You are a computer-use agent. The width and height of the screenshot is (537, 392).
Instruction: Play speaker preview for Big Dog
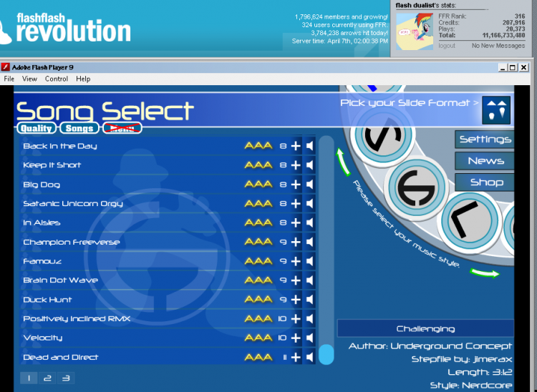309,185
